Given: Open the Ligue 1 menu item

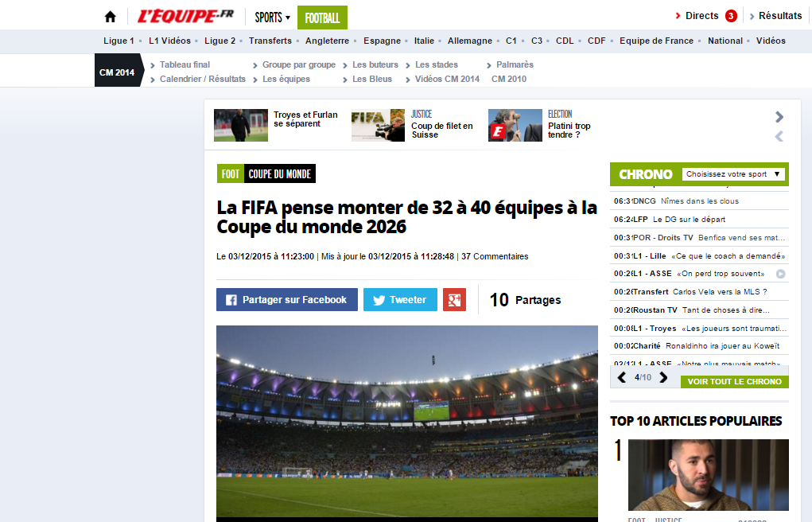Looking at the screenshot, I should (x=118, y=41).
